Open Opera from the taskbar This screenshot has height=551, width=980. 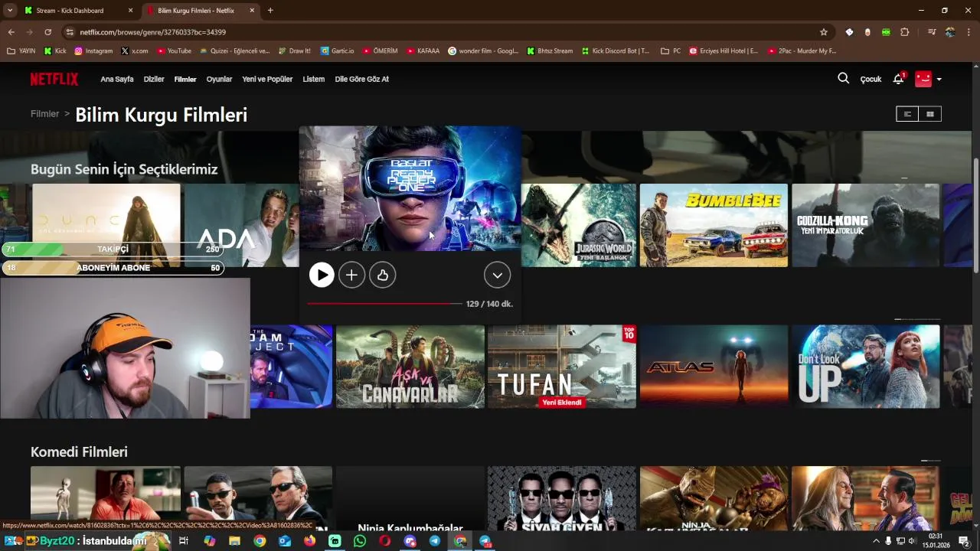pyautogui.click(x=385, y=541)
